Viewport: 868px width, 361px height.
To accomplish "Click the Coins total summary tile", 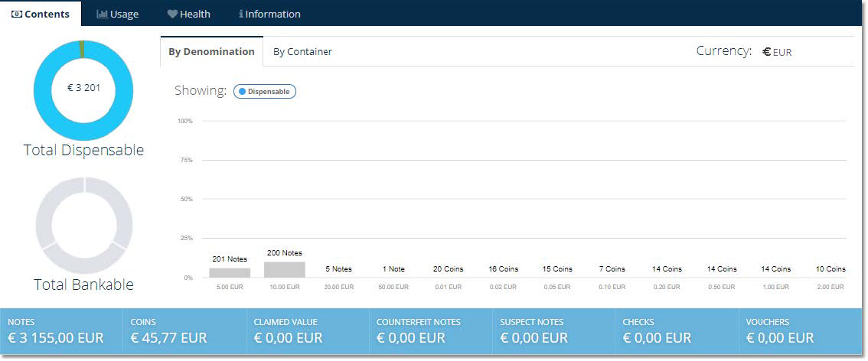I will click(184, 331).
